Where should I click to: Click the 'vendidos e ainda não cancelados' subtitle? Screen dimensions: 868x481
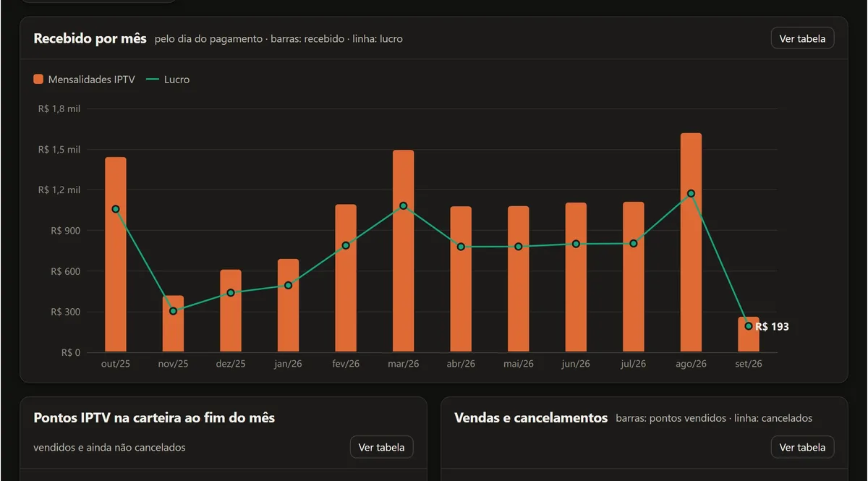[109, 447]
